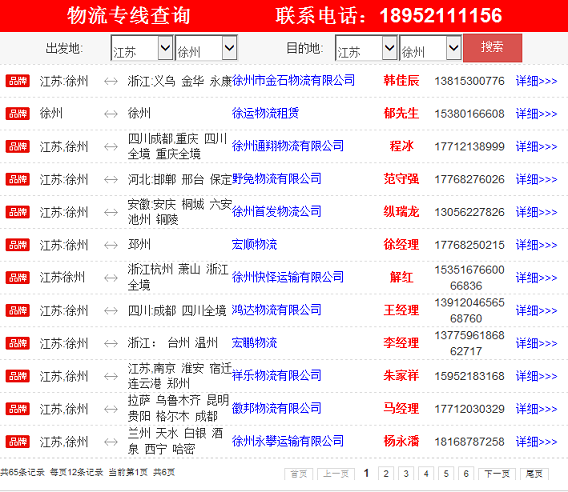568x492 pixels.
Task: Click 详细>>> for 杨永潘 row
Action: click(536, 442)
